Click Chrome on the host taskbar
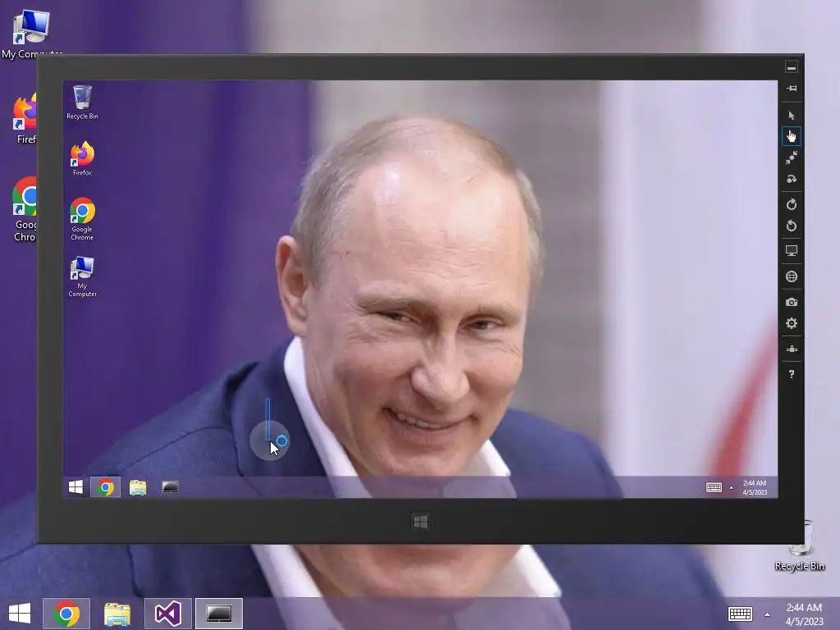 tap(66, 614)
